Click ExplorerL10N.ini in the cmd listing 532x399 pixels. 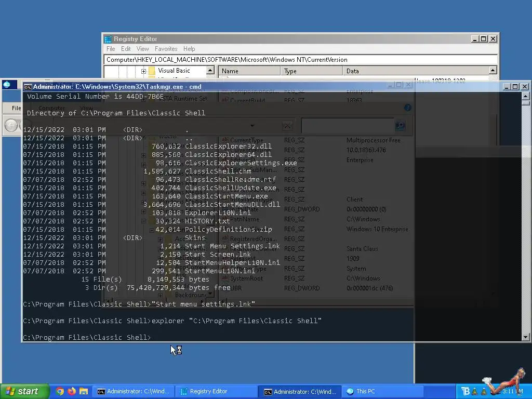pos(218,212)
